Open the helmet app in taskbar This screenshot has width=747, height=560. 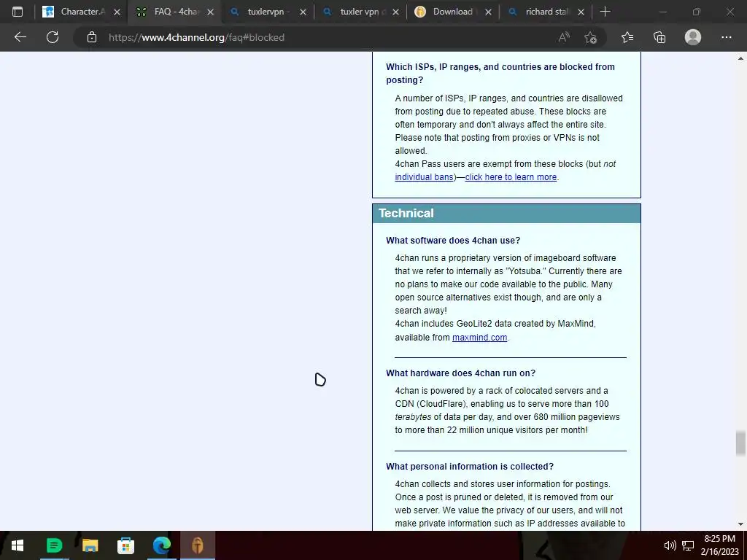point(198,545)
